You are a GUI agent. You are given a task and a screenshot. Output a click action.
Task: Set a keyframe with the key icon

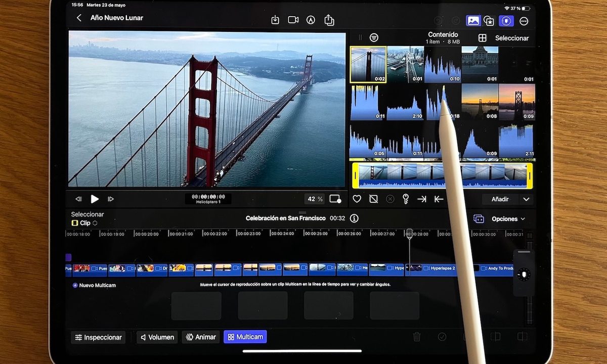(406, 199)
